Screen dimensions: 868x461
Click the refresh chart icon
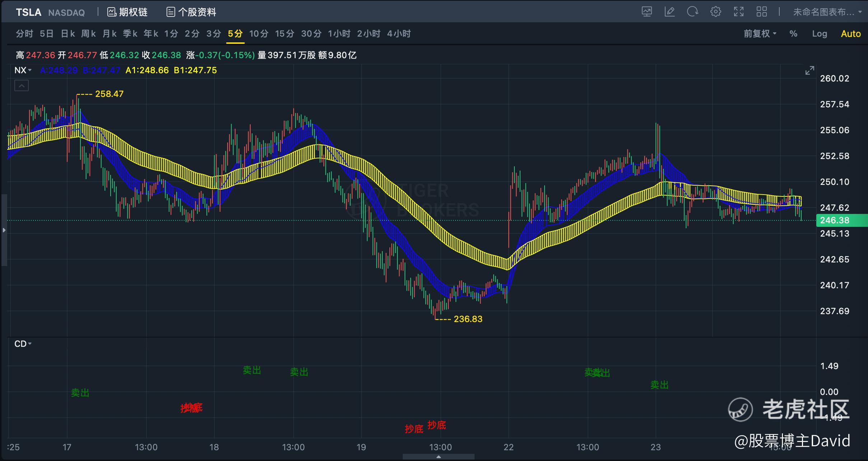692,12
